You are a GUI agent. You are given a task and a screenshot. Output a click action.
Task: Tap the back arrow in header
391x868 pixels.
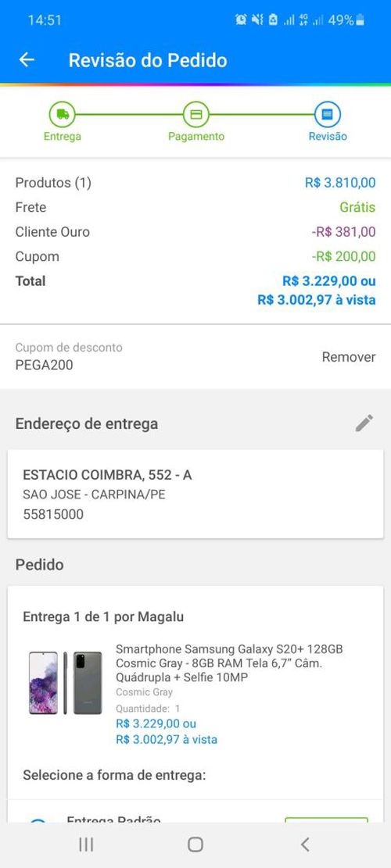27,60
